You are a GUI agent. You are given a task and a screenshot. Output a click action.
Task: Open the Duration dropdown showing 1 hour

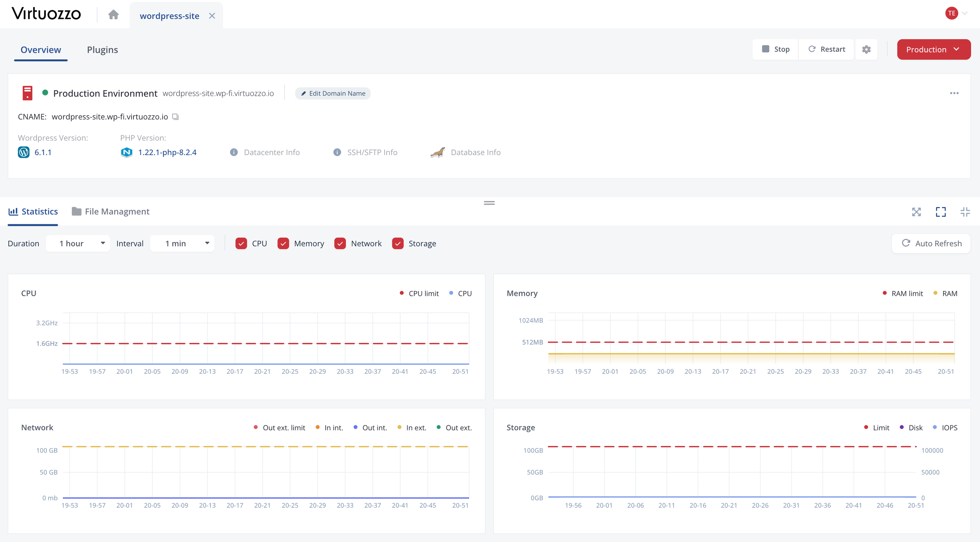[78, 244]
